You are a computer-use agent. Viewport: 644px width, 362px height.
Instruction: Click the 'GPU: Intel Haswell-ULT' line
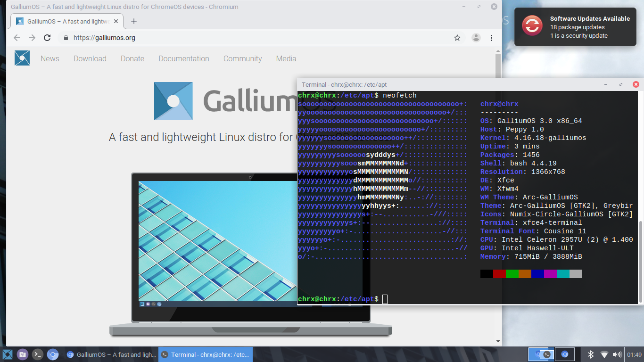tap(527, 248)
